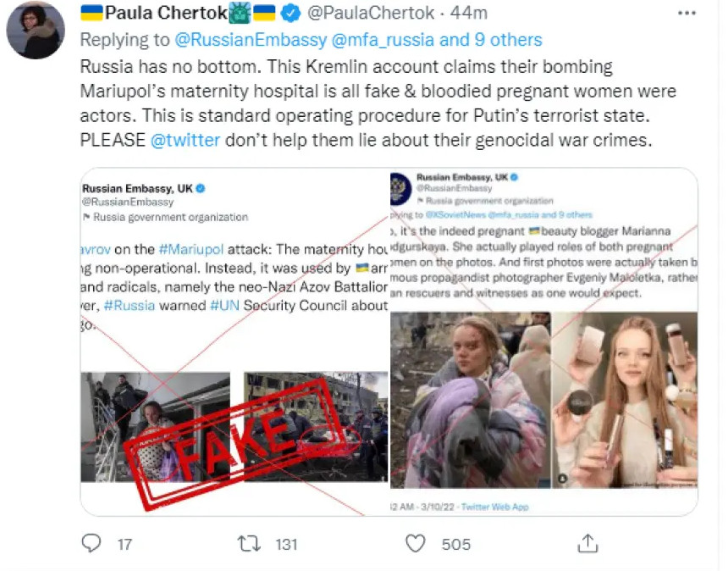Click the 17 replies count
The height and width of the screenshot is (571, 728).
click(x=124, y=544)
